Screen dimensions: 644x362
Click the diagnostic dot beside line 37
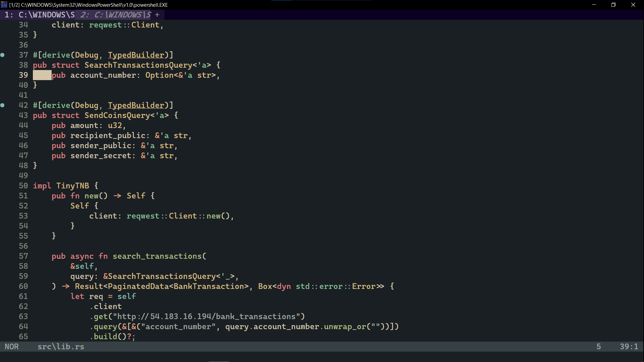click(3, 55)
